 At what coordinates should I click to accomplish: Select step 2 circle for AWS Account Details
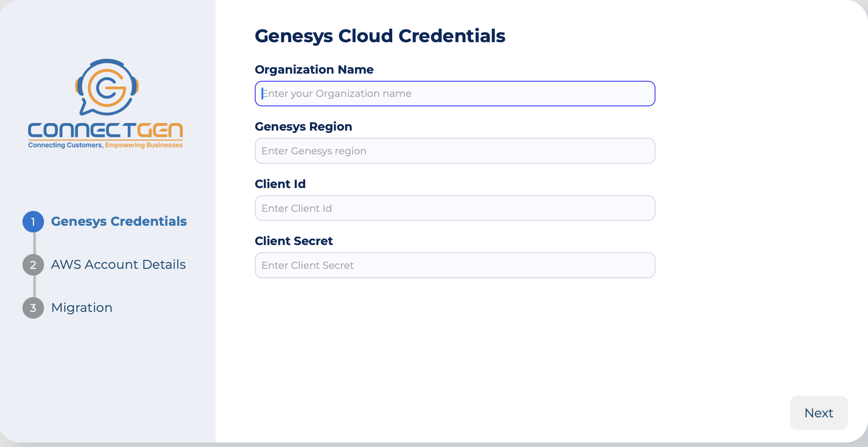click(x=33, y=265)
